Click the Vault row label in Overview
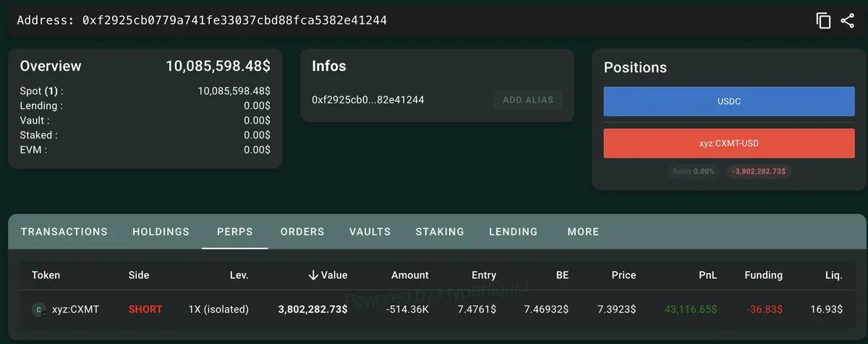The image size is (868, 344). 35,121
